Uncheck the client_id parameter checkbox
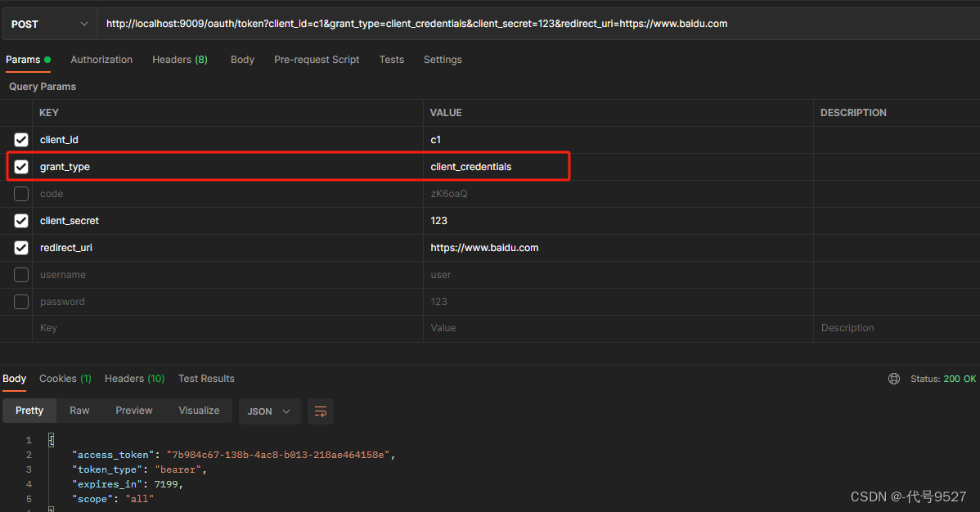This screenshot has width=980, height=512. click(21, 140)
